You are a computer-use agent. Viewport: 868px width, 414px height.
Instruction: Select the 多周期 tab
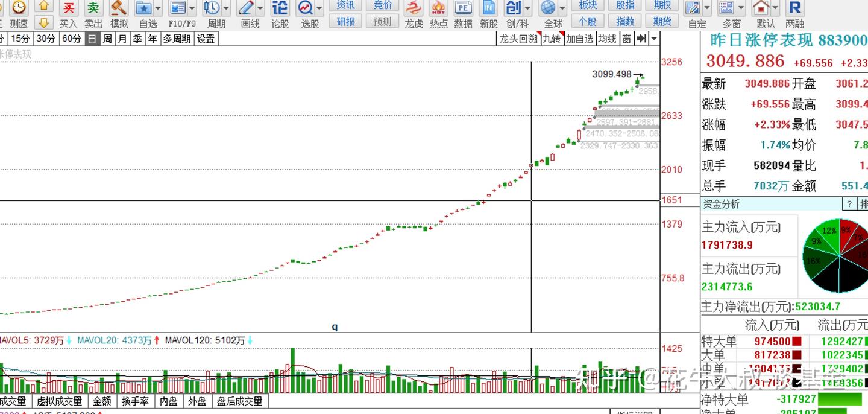tap(177, 39)
